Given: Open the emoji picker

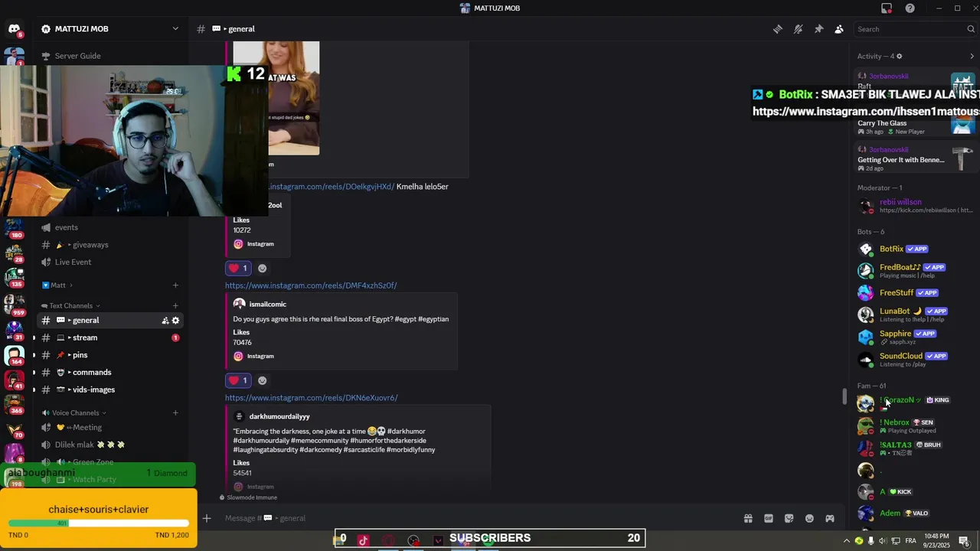Looking at the screenshot, I should (809, 519).
